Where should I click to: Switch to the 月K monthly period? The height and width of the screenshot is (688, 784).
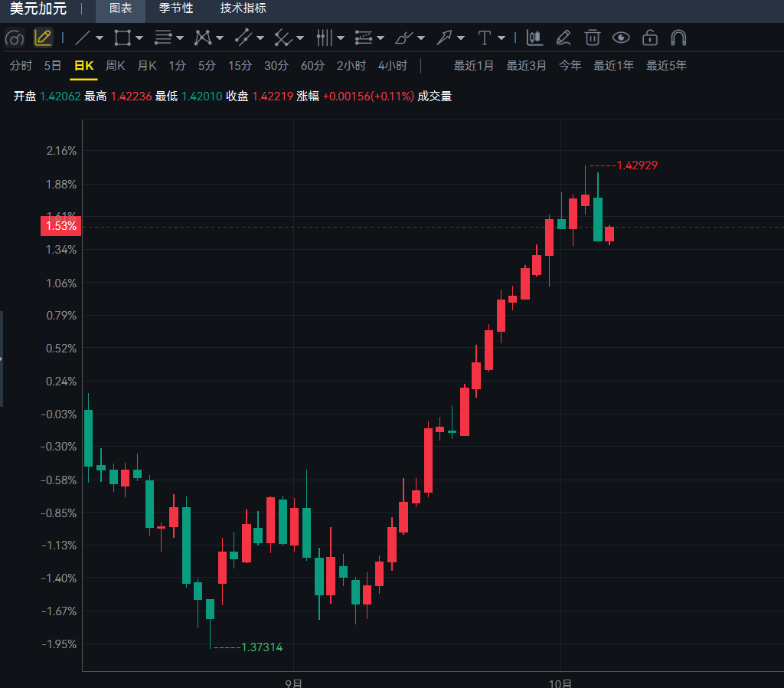pos(147,66)
